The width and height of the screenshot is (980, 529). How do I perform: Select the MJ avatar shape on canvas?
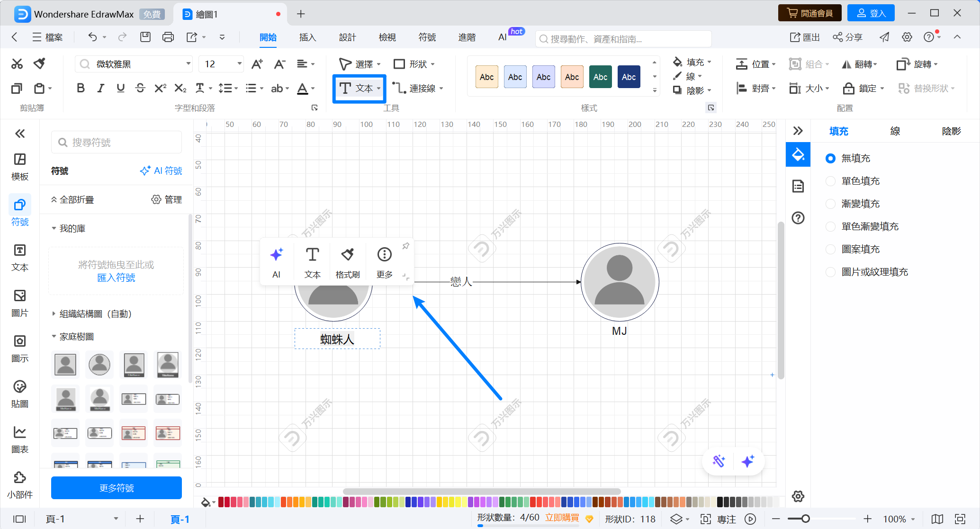tap(620, 282)
